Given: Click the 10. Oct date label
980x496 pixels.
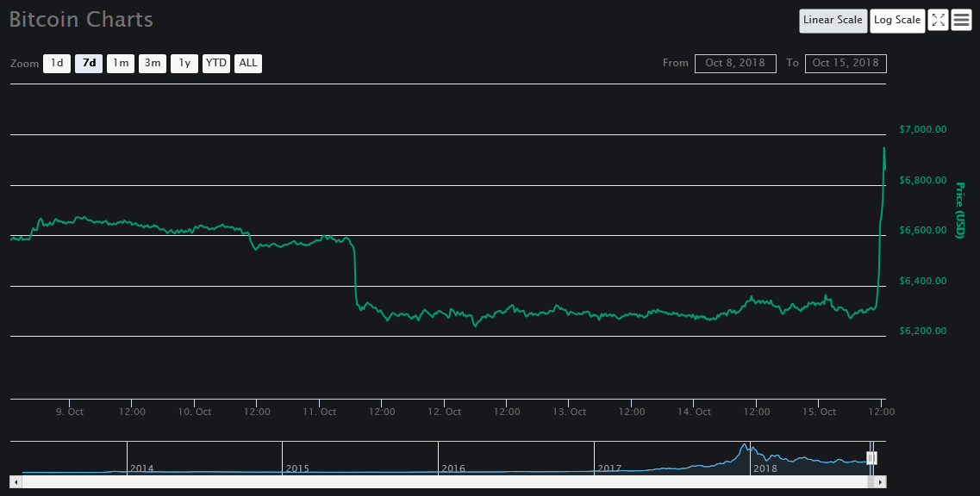Looking at the screenshot, I should [x=195, y=412].
